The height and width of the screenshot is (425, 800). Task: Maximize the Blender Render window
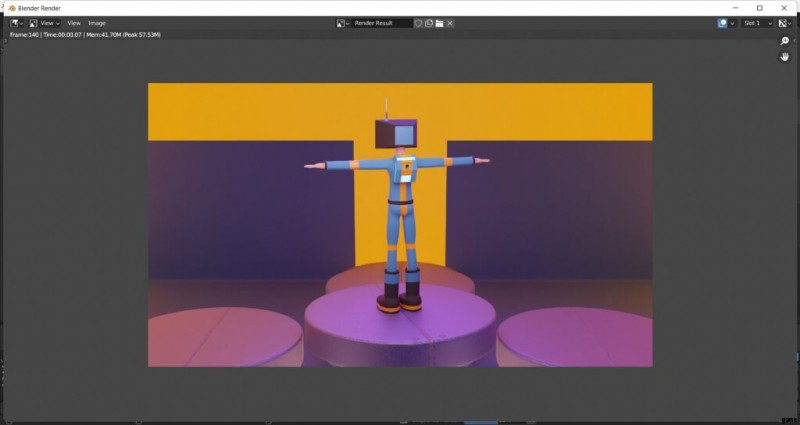[x=759, y=8]
